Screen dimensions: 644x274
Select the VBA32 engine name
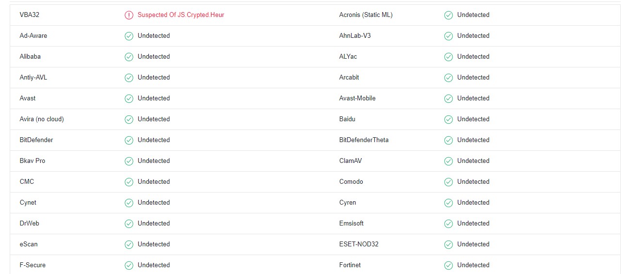30,15
